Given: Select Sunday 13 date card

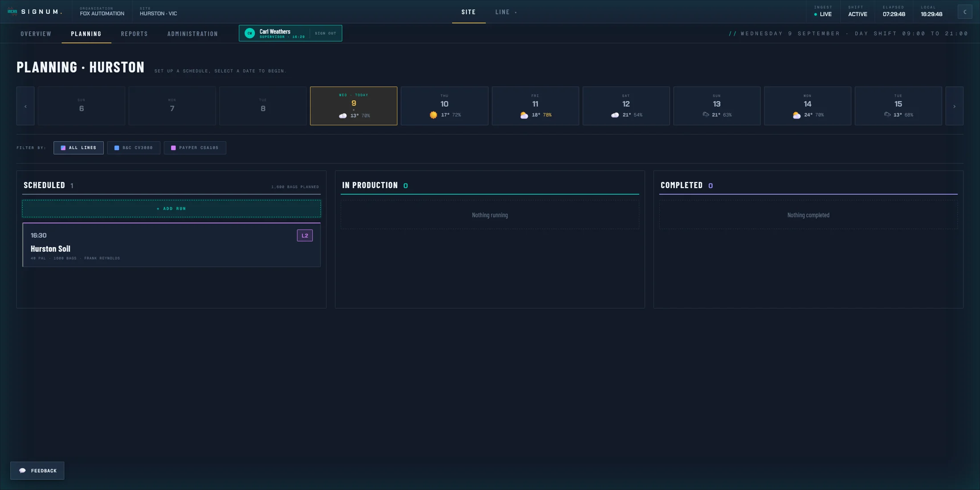Looking at the screenshot, I should [717, 106].
